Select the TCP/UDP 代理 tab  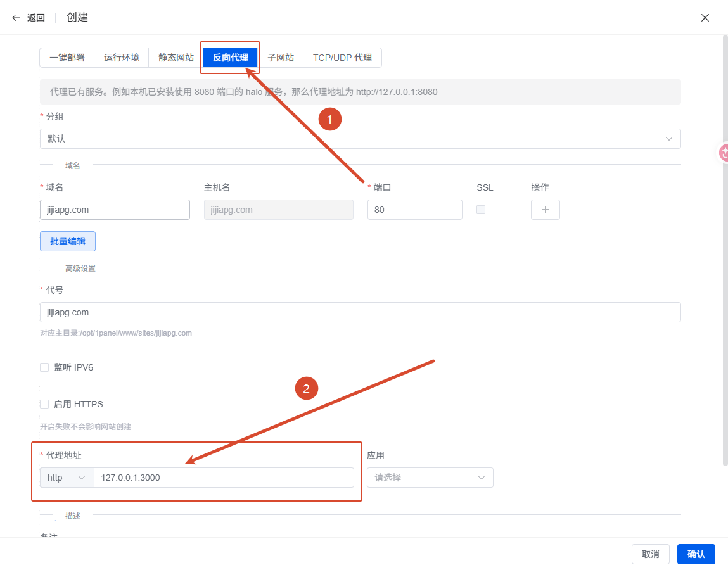342,58
